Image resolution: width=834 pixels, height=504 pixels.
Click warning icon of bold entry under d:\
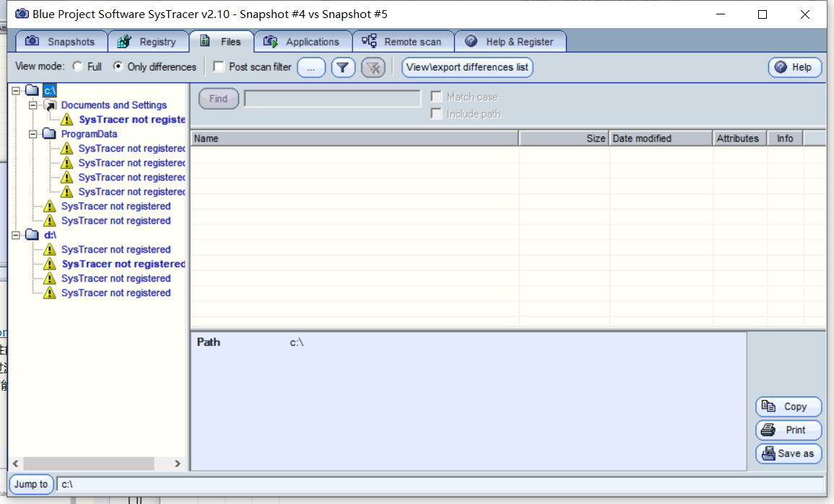tap(50, 264)
